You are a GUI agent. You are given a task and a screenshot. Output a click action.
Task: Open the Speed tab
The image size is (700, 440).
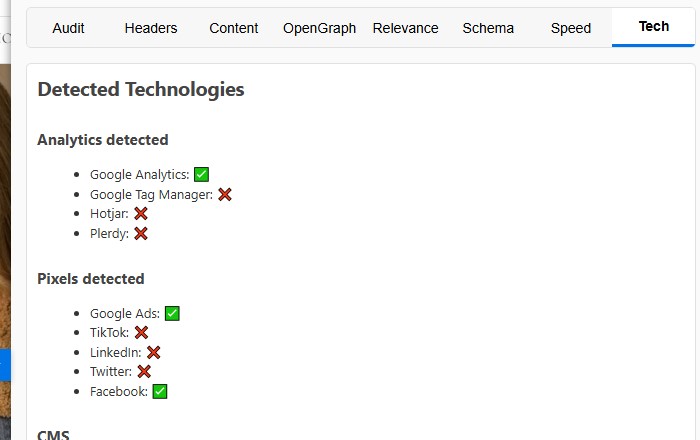click(571, 28)
